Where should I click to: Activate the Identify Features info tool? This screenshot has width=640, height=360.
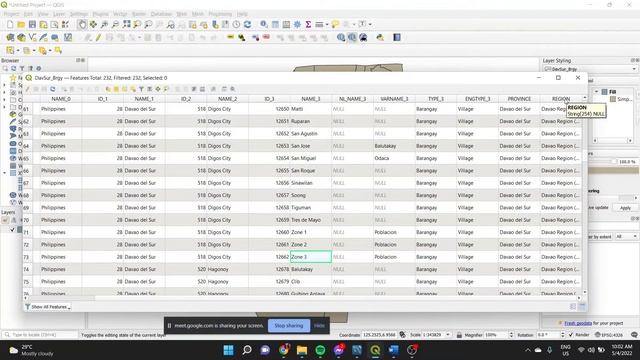click(x=264, y=24)
